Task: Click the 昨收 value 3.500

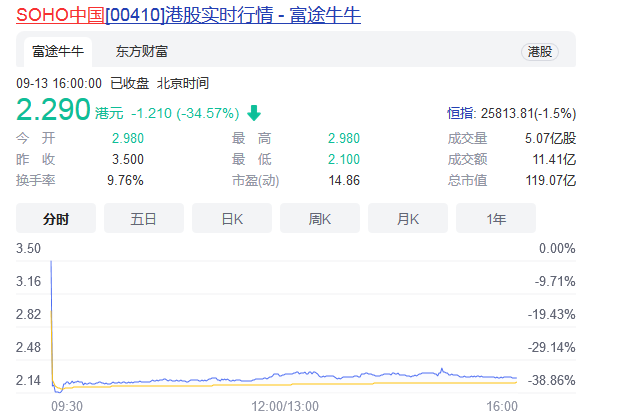Action: (128, 159)
